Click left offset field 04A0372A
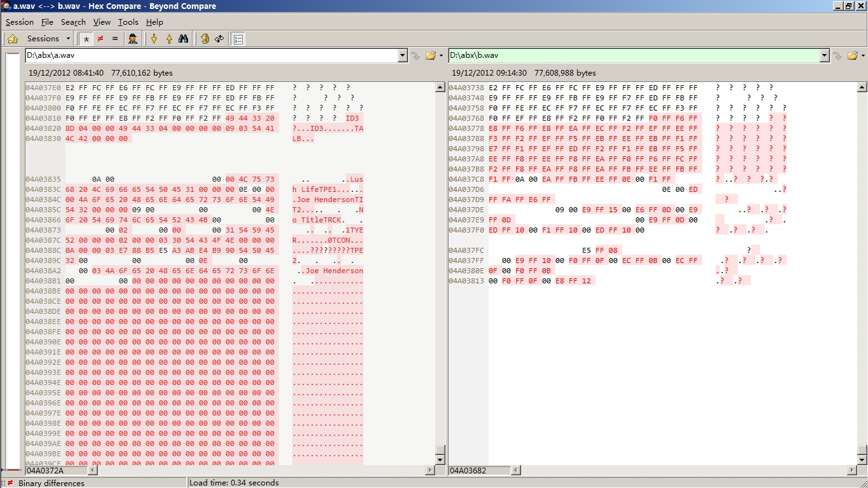 pos(56,470)
